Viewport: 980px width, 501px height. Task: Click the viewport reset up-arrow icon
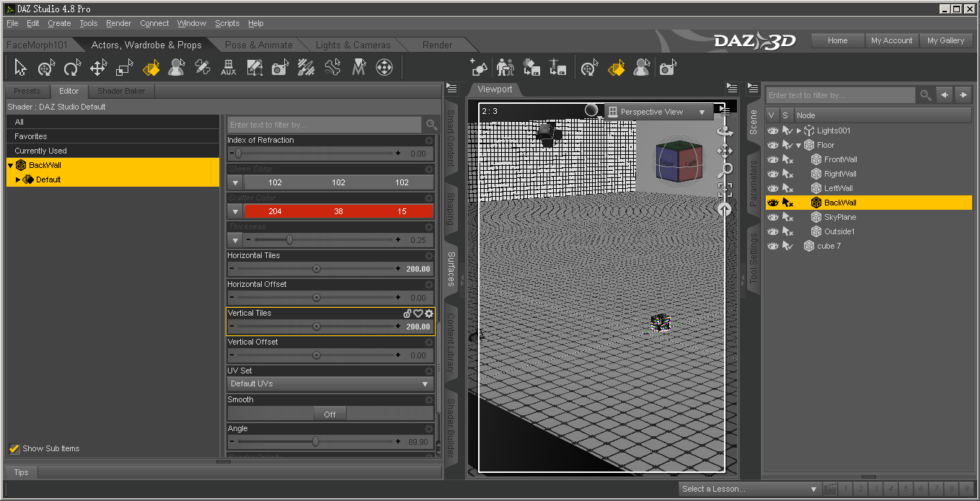coord(725,209)
